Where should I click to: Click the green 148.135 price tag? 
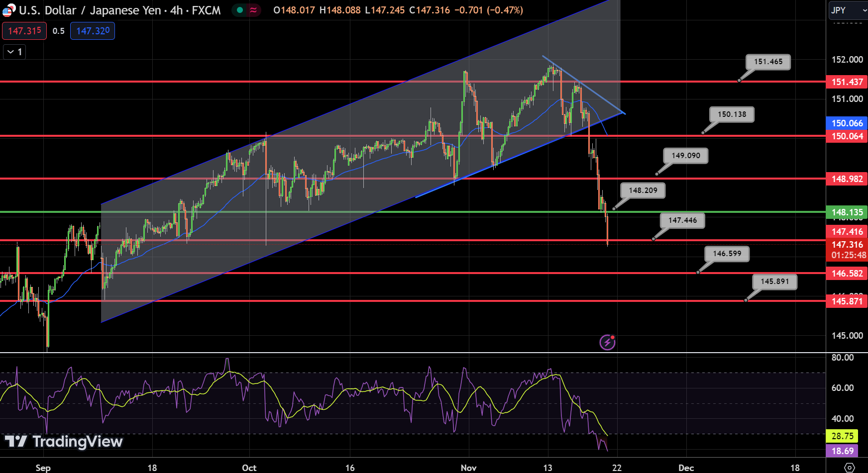click(x=847, y=212)
